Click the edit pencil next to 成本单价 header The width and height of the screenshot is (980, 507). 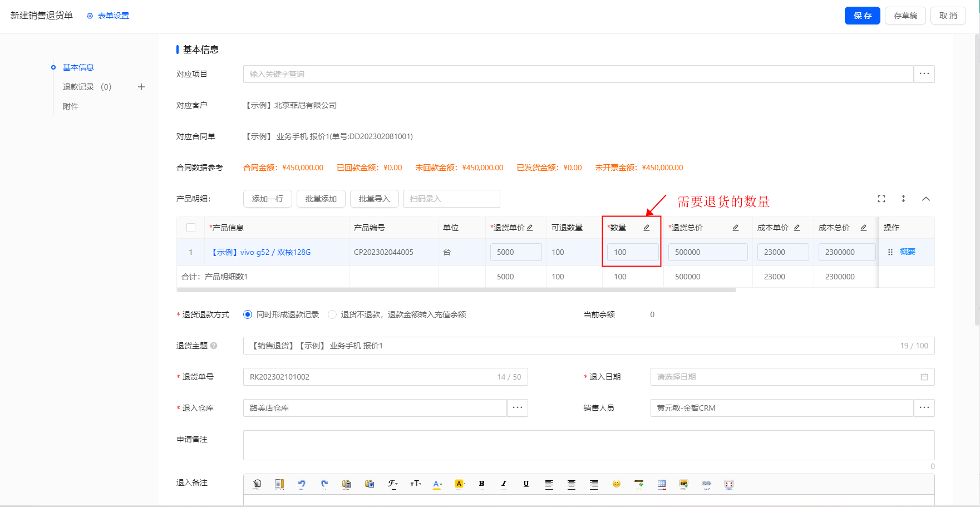click(x=797, y=228)
